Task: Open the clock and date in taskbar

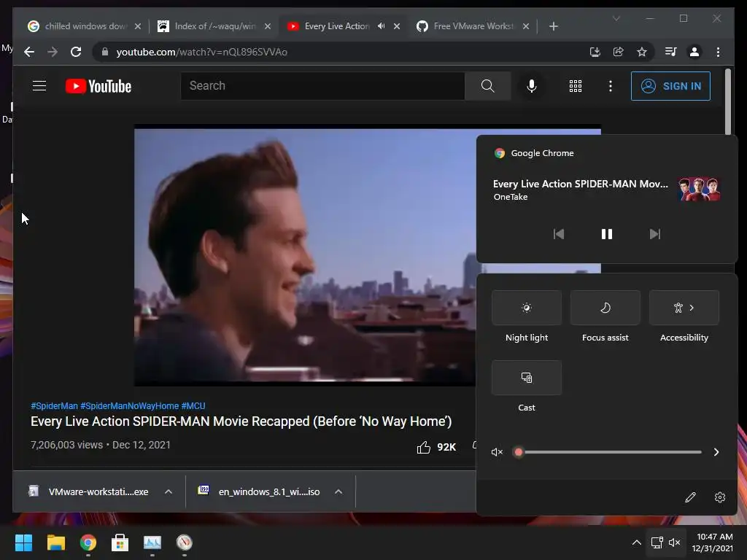Action: (x=712, y=542)
